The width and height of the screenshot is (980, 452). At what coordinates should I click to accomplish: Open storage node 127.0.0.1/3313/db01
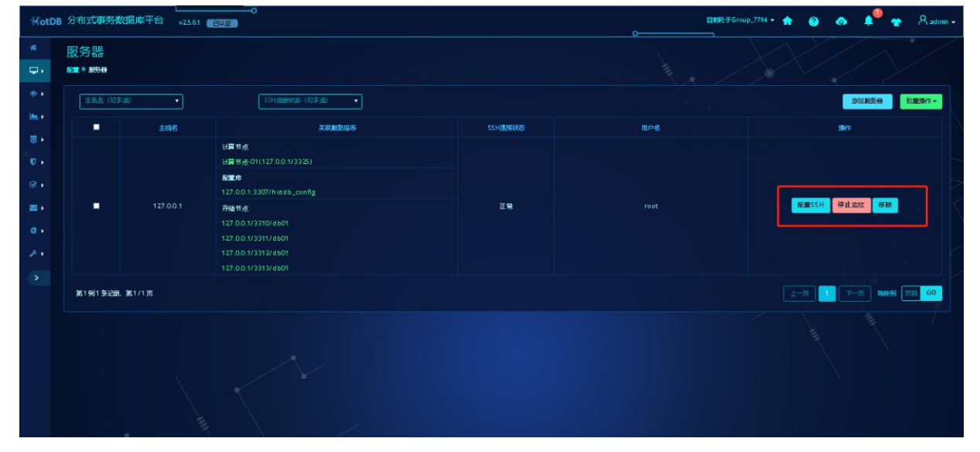tap(255, 268)
